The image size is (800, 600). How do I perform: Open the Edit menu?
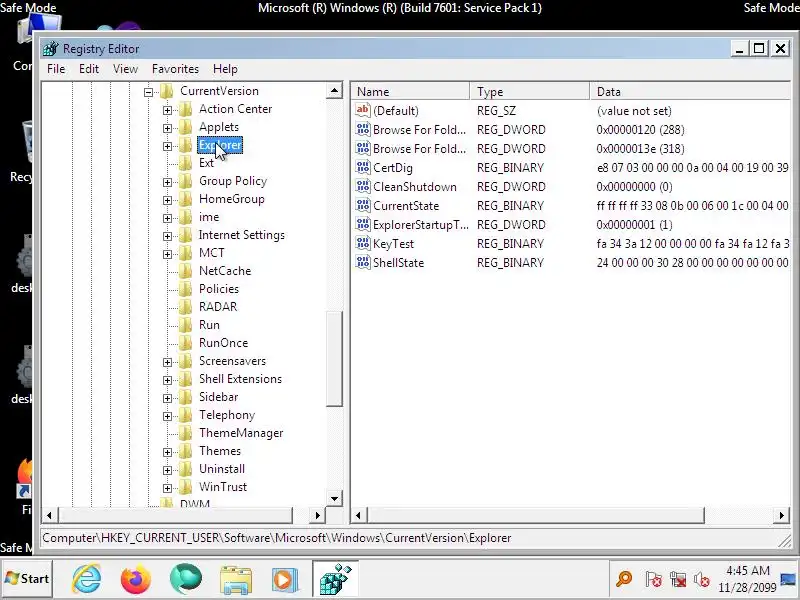(89, 69)
